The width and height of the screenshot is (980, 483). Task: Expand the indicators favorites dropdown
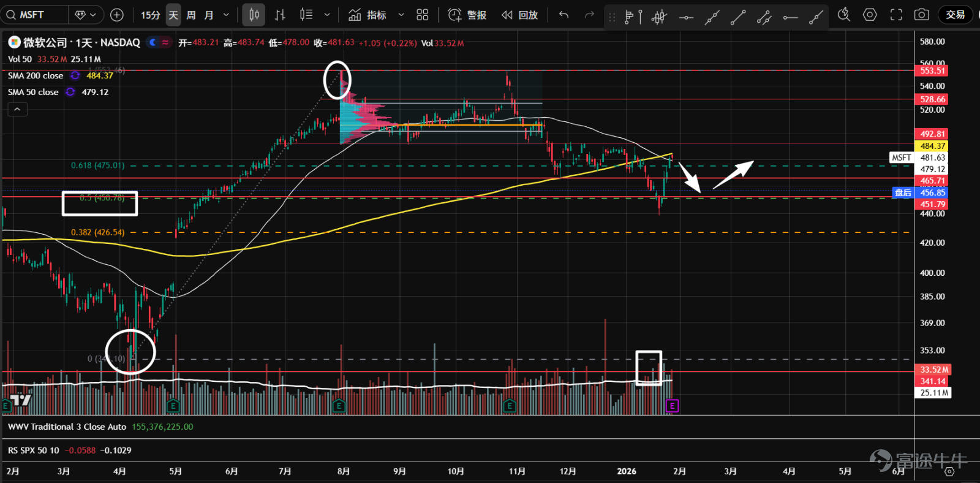coord(401,15)
